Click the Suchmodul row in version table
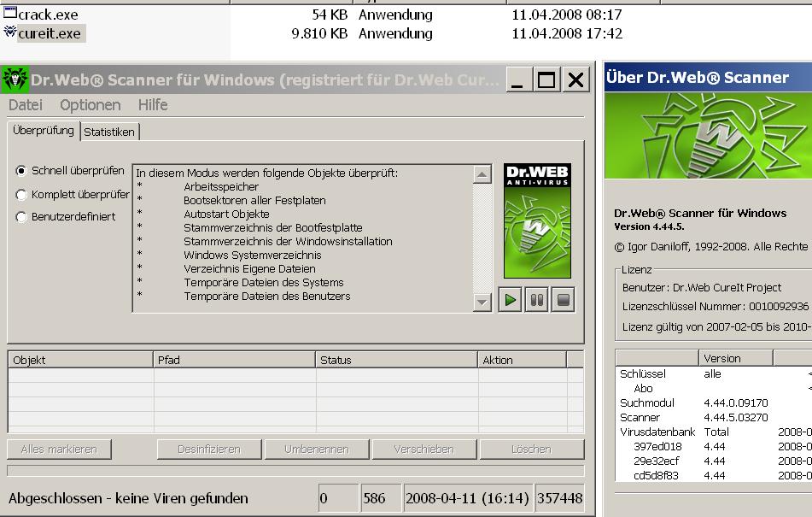Viewport: 812px width, 517px height. coord(714,403)
